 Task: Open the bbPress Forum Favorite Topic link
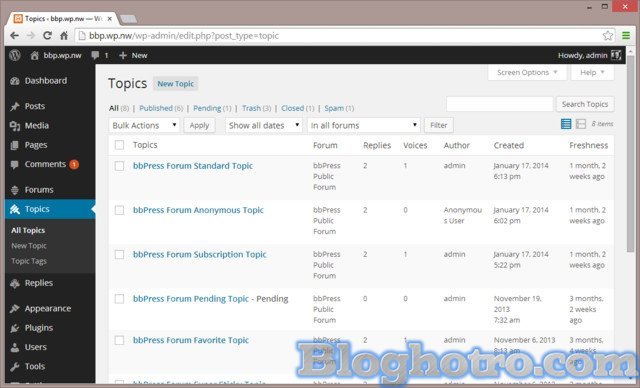(x=191, y=340)
